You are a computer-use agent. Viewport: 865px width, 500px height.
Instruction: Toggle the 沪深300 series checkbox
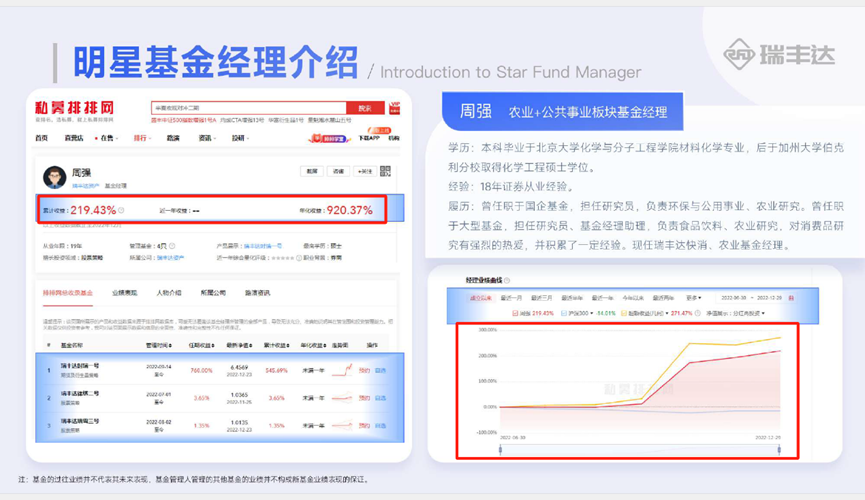(564, 313)
